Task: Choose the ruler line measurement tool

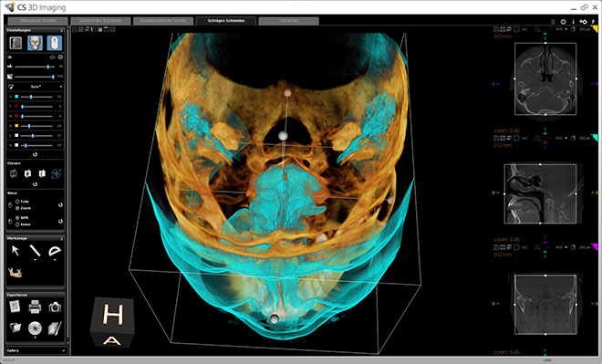Action: pyautogui.click(x=35, y=251)
